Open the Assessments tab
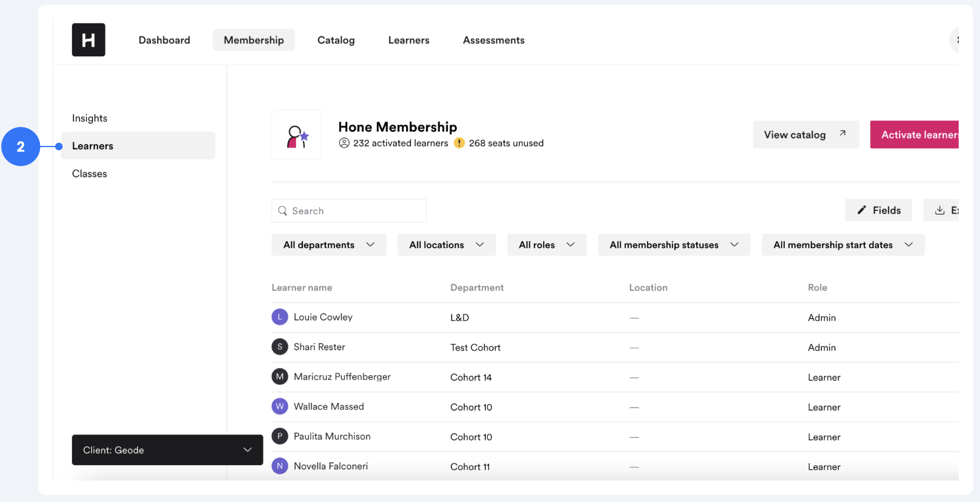 (494, 40)
